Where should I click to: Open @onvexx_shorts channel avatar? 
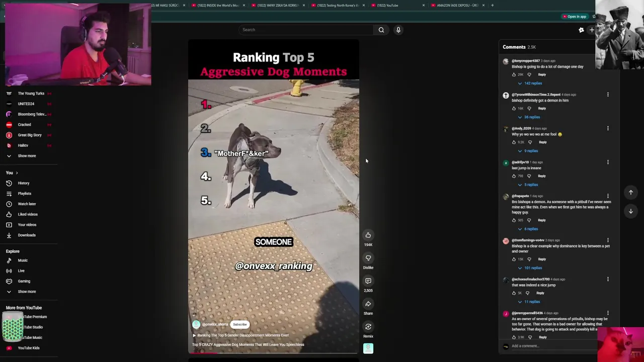[x=196, y=325]
